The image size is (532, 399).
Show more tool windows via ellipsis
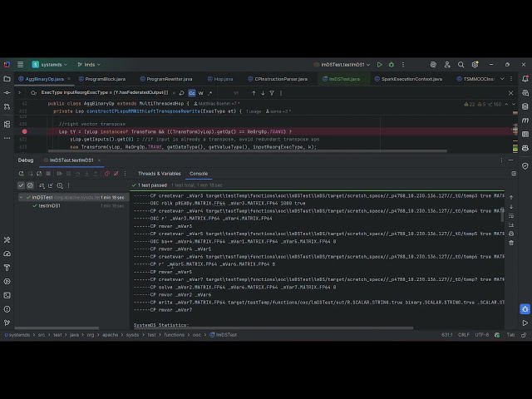(x=7, y=138)
